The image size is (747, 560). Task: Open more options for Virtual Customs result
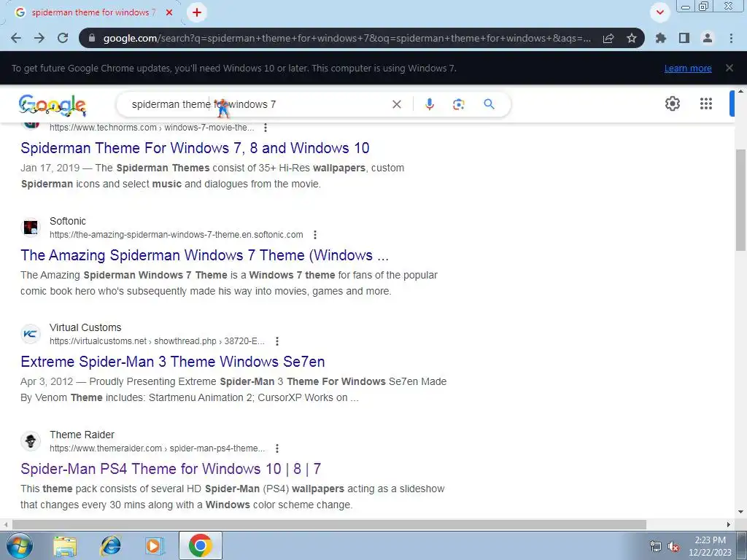coord(276,341)
